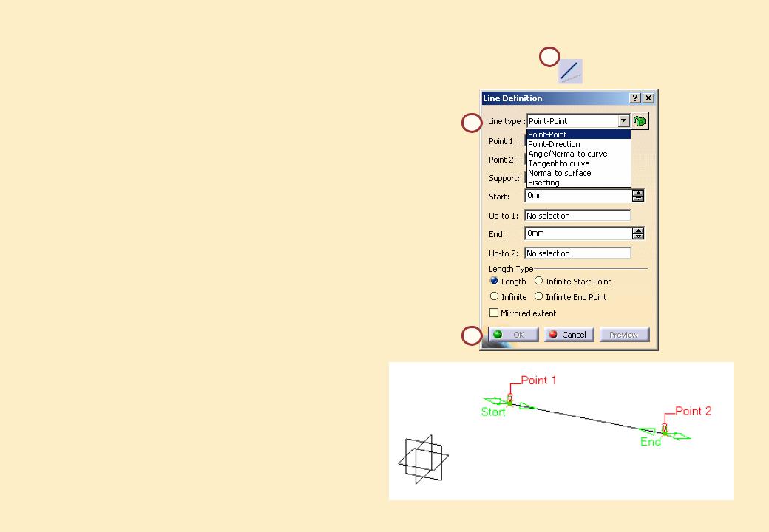Click the green axis system icon beside Line type
This screenshot has width=769, height=532.
(640, 121)
